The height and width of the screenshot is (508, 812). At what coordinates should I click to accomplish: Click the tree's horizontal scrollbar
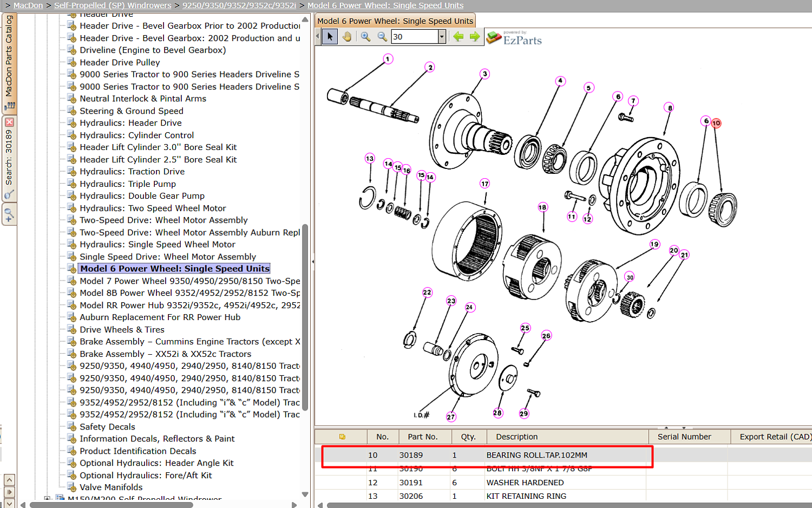pyautogui.click(x=111, y=505)
